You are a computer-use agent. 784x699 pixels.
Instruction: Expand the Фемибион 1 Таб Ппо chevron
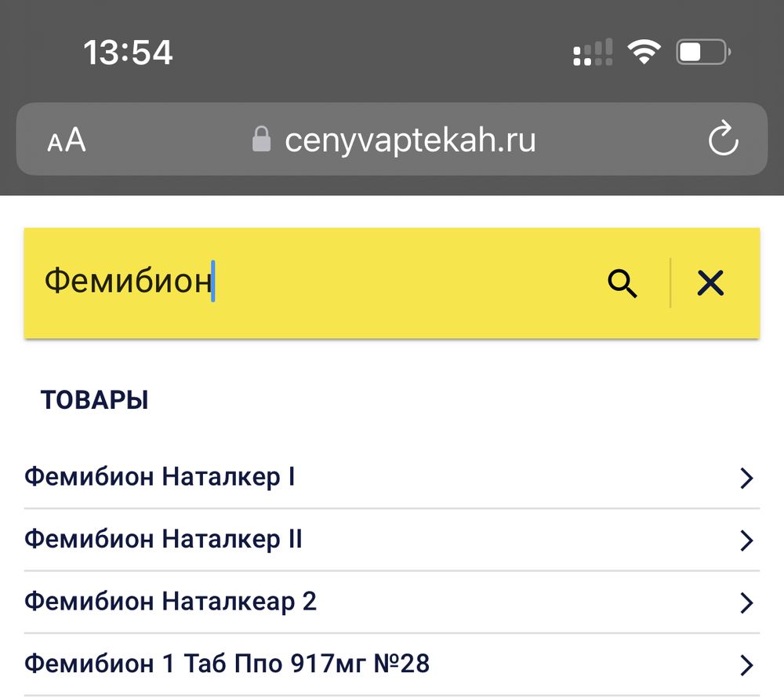(746, 664)
